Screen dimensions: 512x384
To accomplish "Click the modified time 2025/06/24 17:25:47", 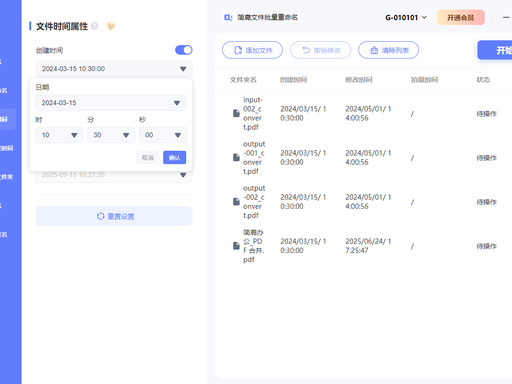I will click(x=368, y=246).
